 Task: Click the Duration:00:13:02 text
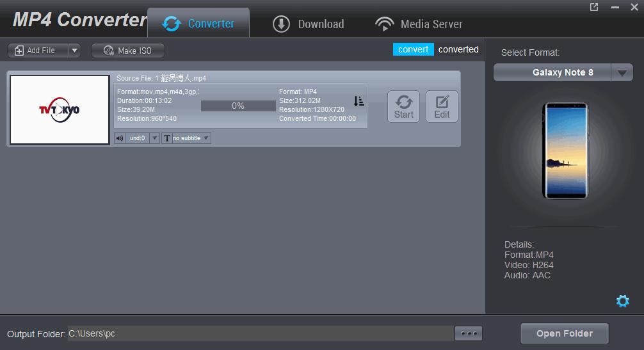tap(144, 100)
